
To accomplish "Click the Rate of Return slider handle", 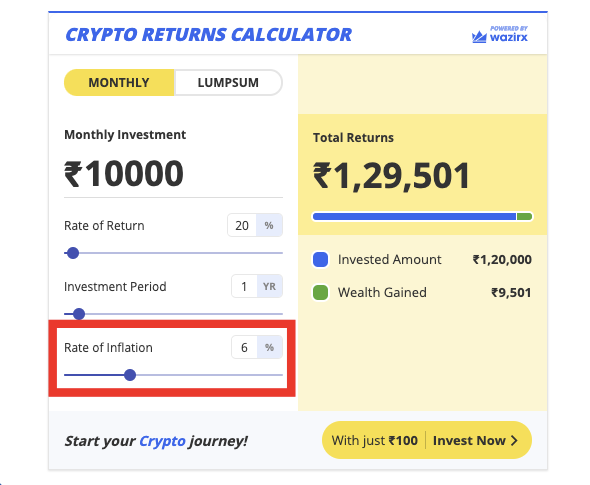I will pyautogui.click(x=73, y=253).
